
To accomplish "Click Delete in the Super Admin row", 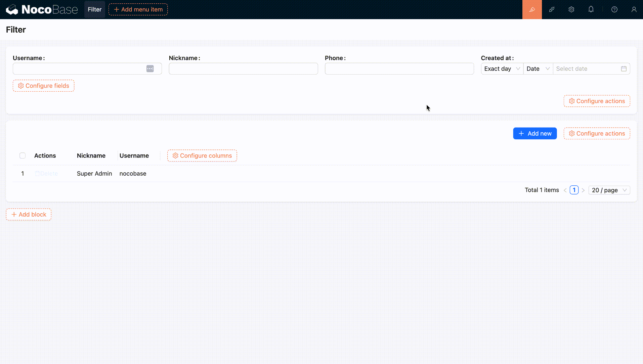I will [x=46, y=174].
